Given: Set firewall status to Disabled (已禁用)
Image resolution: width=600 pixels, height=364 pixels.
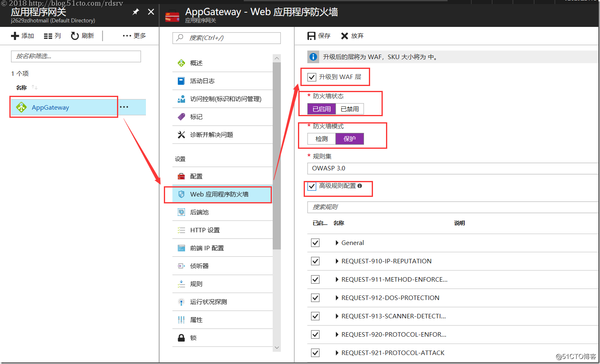Looking at the screenshot, I should (x=350, y=109).
